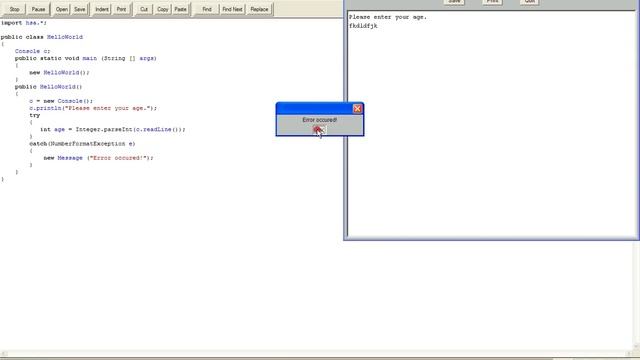Close the Error occured message dialog

357,109
